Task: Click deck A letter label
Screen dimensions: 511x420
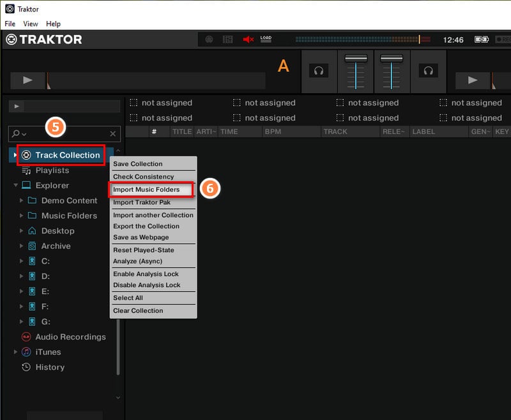Action: tap(283, 66)
